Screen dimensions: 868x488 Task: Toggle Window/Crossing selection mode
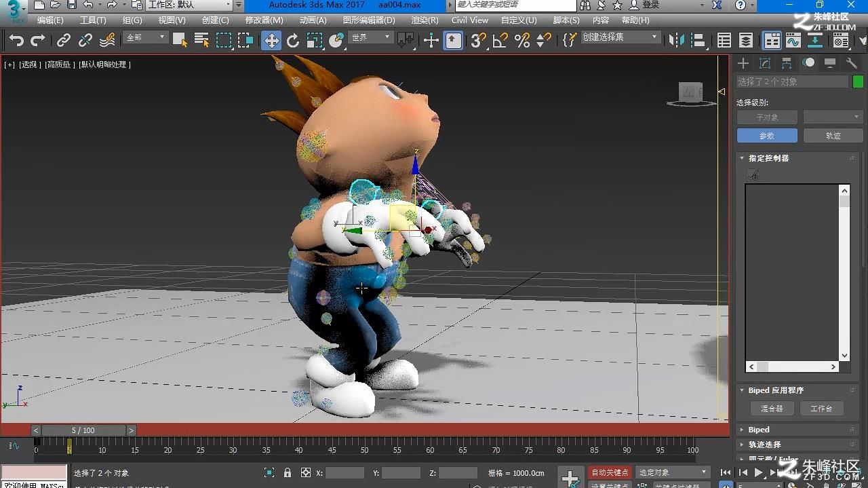pyautogui.click(x=245, y=41)
